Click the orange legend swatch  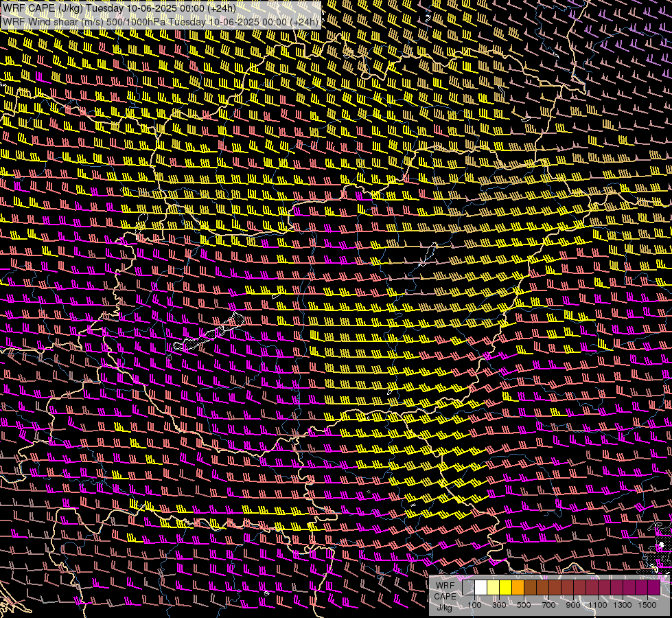pyautogui.click(x=518, y=588)
